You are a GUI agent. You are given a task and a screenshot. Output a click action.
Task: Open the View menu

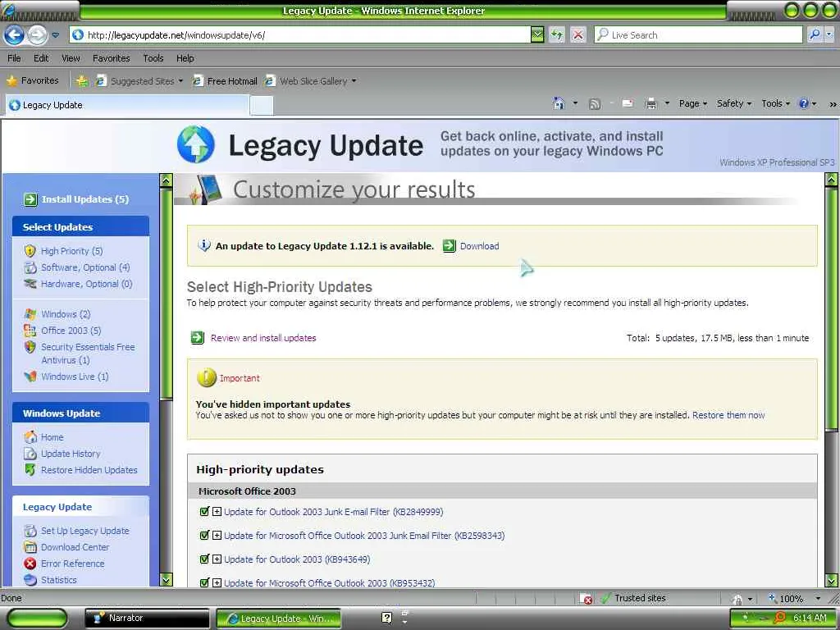point(71,58)
